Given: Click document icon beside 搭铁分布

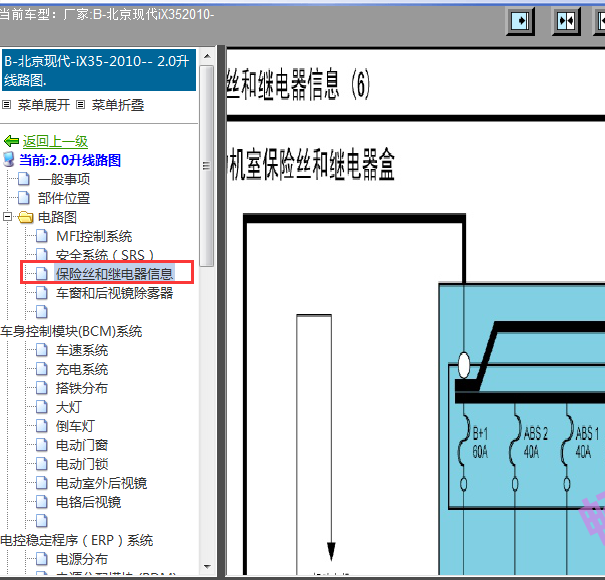Looking at the screenshot, I should 42,388.
